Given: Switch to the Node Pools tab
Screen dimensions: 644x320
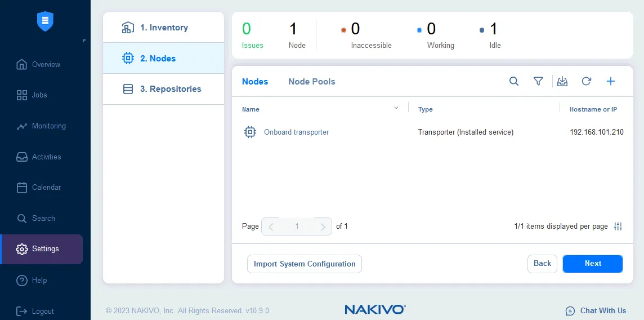Looking at the screenshot, I should point(311,82).
